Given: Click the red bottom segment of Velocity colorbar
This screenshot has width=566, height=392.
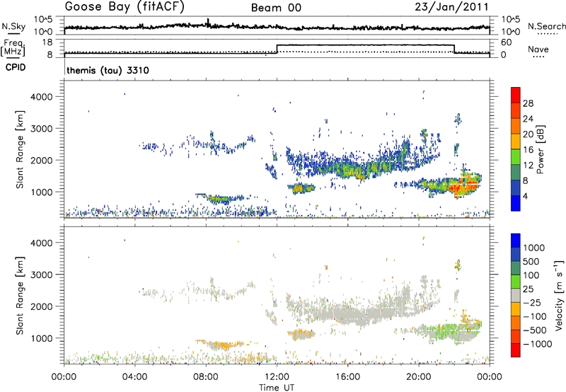Looking at the screenshot, I should [x=516, y=350].
